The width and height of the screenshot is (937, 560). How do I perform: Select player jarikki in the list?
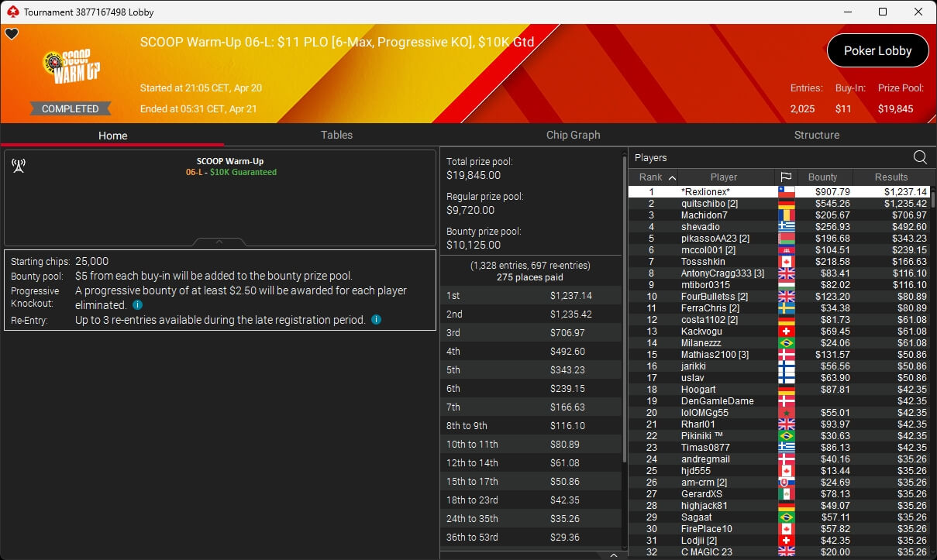[x=779, y=366]
